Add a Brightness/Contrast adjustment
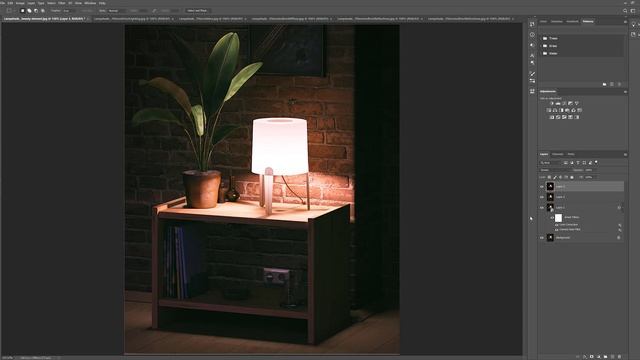 (552, 104)
